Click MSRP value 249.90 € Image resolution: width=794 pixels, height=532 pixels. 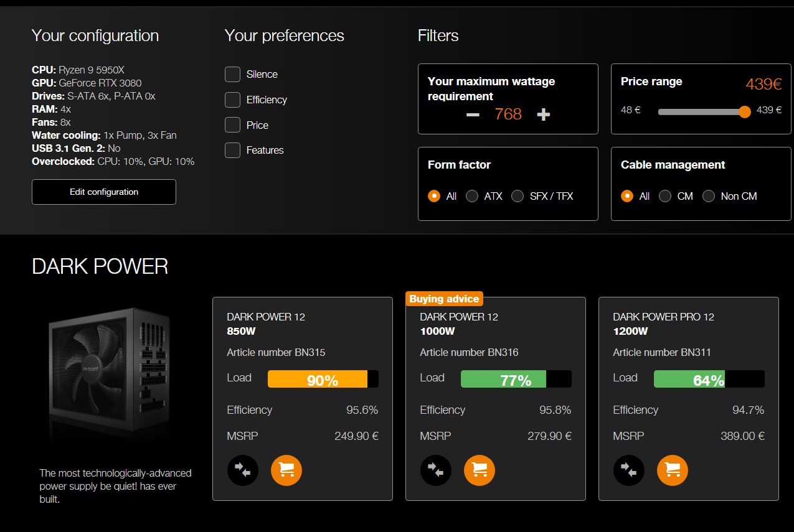pyautogui.click(x=356, y=436)
